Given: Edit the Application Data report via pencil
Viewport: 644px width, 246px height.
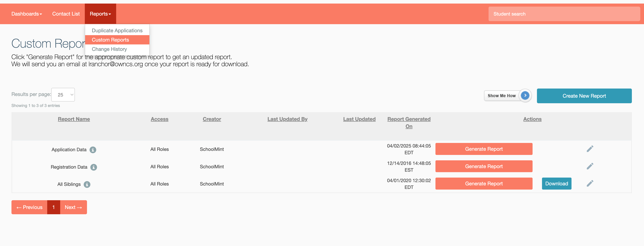Looking at the screenshot, I should click(x=590, y=149).
